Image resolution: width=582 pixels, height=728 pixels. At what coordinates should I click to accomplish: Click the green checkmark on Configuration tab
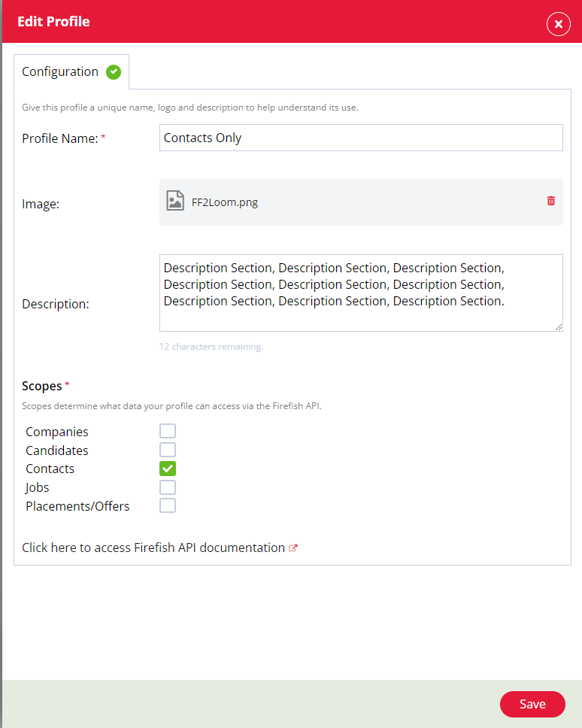click(x=114, y=72)
